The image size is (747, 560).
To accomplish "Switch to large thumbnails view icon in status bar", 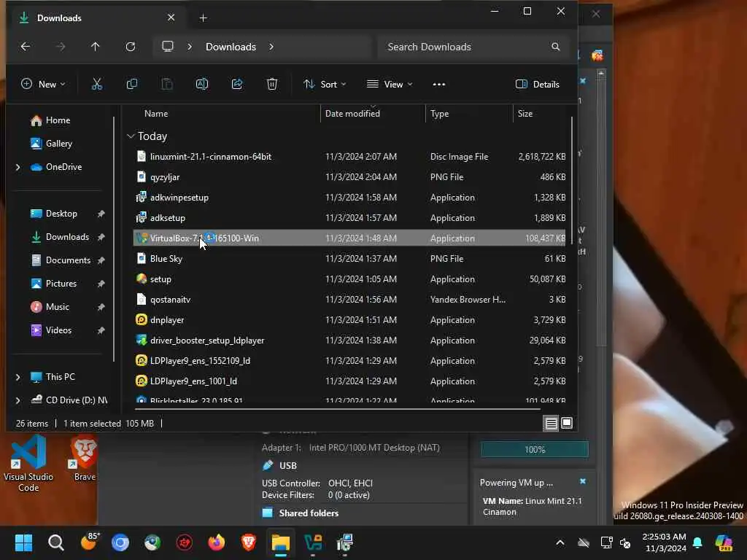I will click(566, 423).
